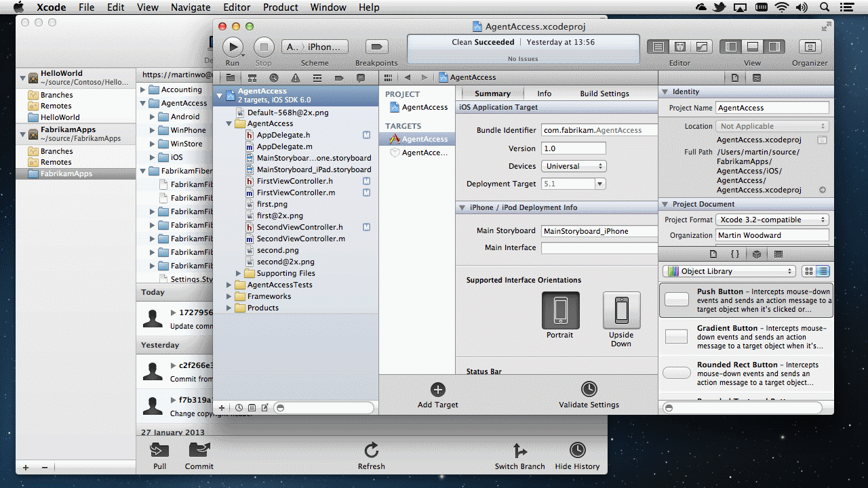
Task: Click Pull in the source control window
Action: (x=160, y=455)
